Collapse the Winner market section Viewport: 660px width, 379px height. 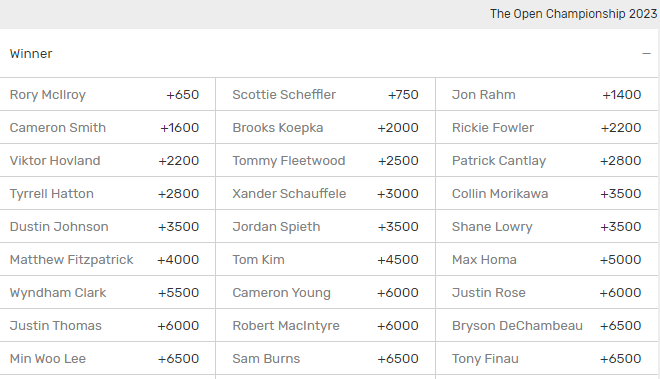[x=646, y=53]
